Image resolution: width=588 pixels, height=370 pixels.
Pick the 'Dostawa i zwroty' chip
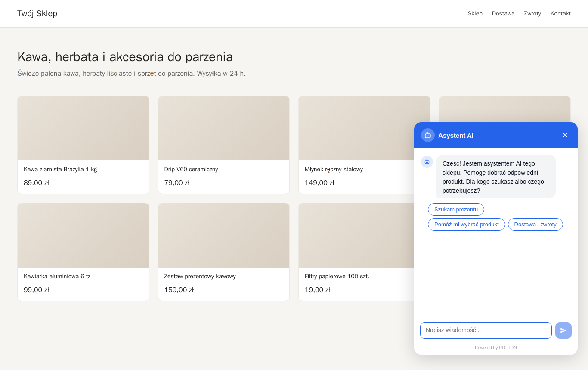coord(535,224)
